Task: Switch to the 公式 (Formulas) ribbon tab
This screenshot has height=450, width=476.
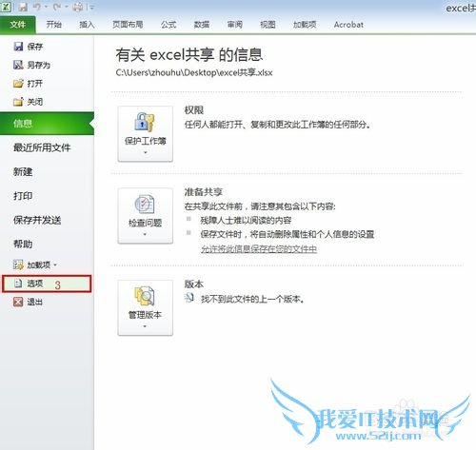Action: 169,25
